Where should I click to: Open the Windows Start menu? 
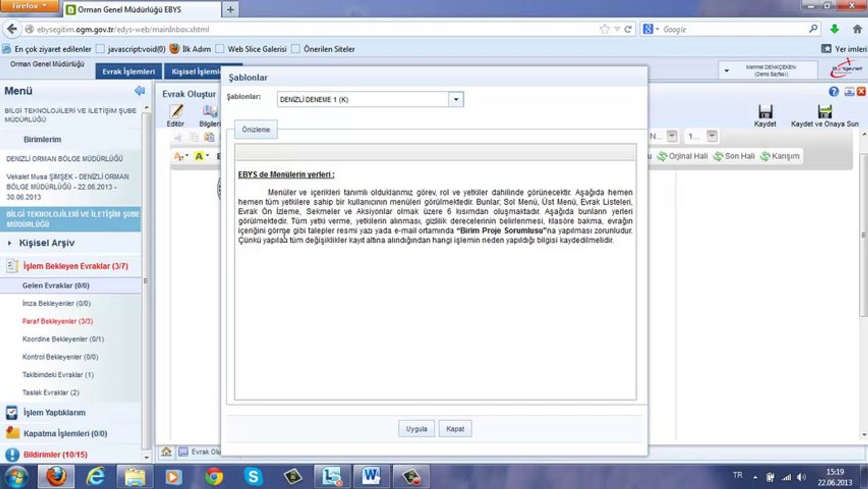pos(16,477)
